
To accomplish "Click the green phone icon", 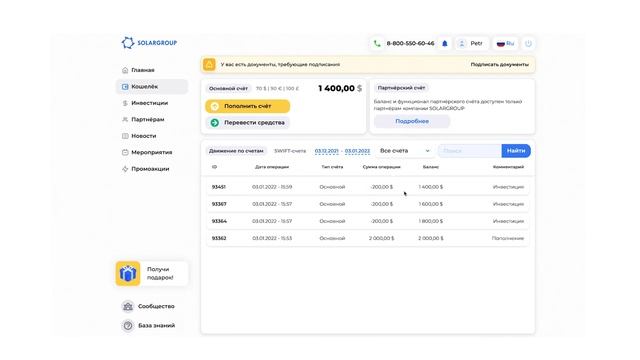I will 377,43.
